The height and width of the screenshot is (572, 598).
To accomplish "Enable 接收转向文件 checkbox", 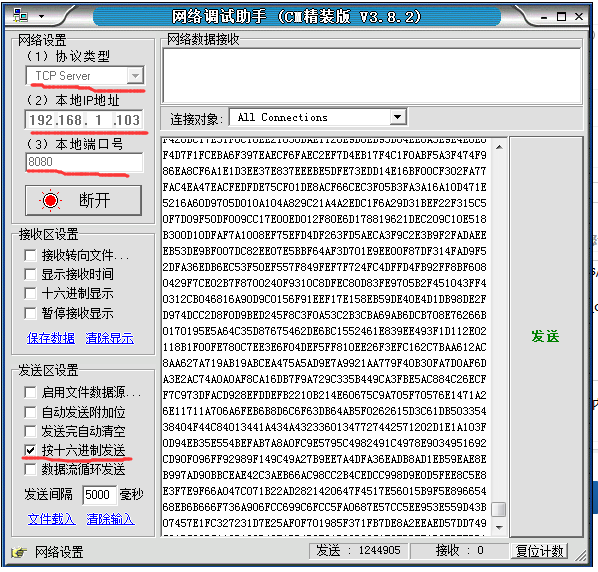I will [30, 255].
